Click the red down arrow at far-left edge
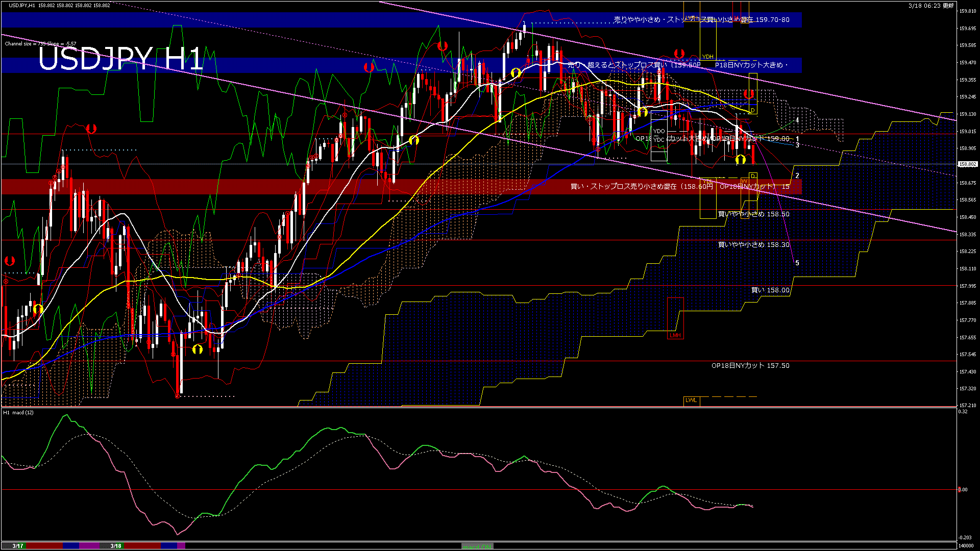The width and height of the screenshot is (980, 551). tap(9, 261)
